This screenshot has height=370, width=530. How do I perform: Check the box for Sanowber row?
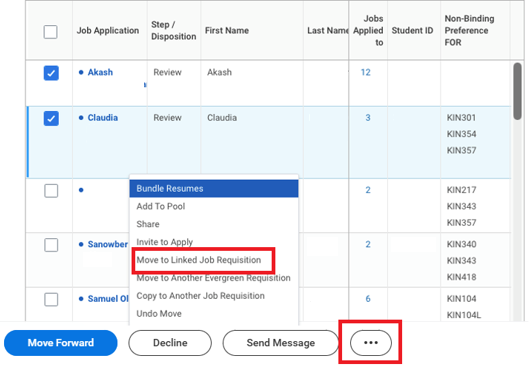pyautogui.click(x=51, y=245)
